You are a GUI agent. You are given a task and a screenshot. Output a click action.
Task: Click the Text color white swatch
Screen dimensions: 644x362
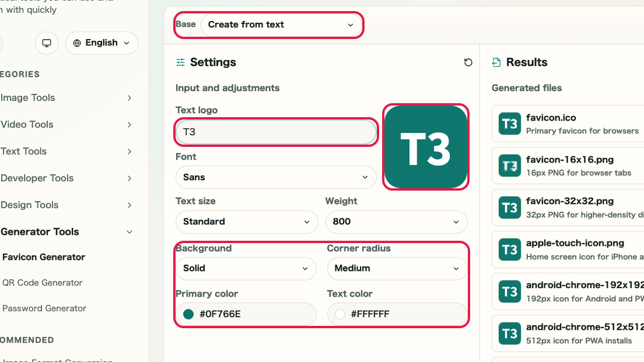tap(340, 314)
